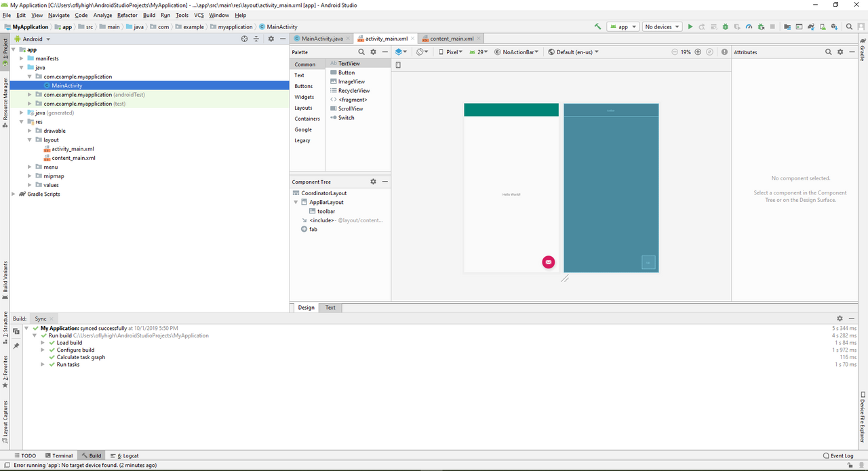Image resolution: width=868 pixels, height=471 pixels.
Task: Open Attributes panel settings gear
Action: click(840, 52)
